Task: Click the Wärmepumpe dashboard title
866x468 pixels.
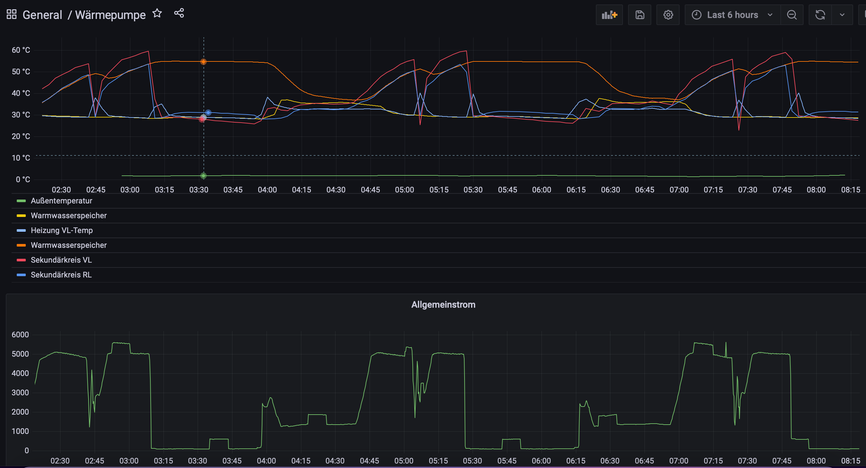Action: pyautogui.click(x=110, y=15)
